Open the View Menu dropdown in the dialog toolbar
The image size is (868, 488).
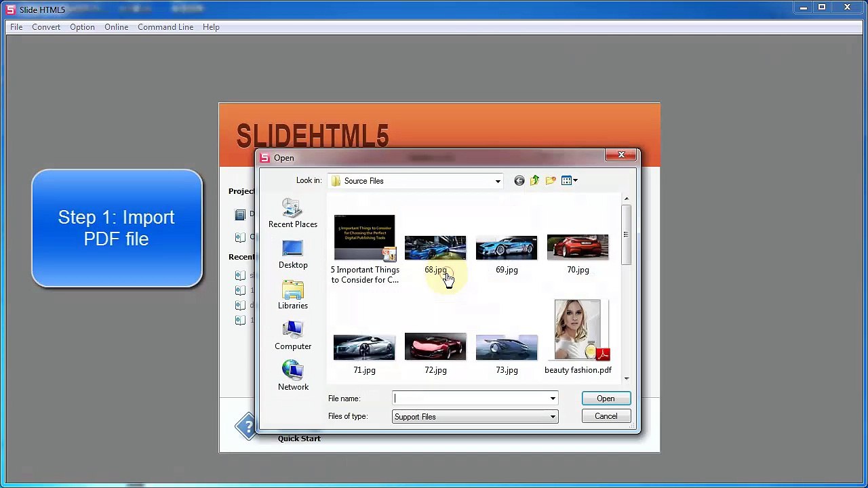click(570, 180)
